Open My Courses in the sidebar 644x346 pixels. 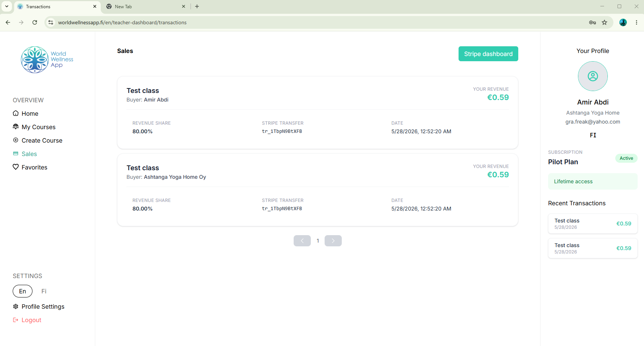38,127
